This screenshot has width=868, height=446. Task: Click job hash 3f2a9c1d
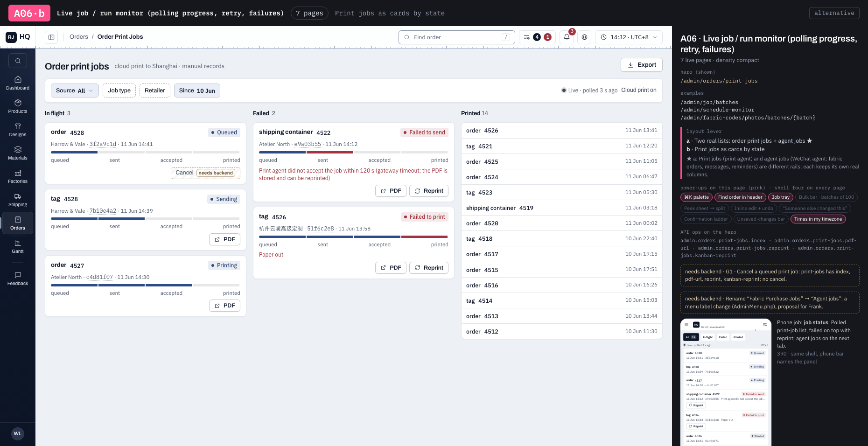[103, 144]
